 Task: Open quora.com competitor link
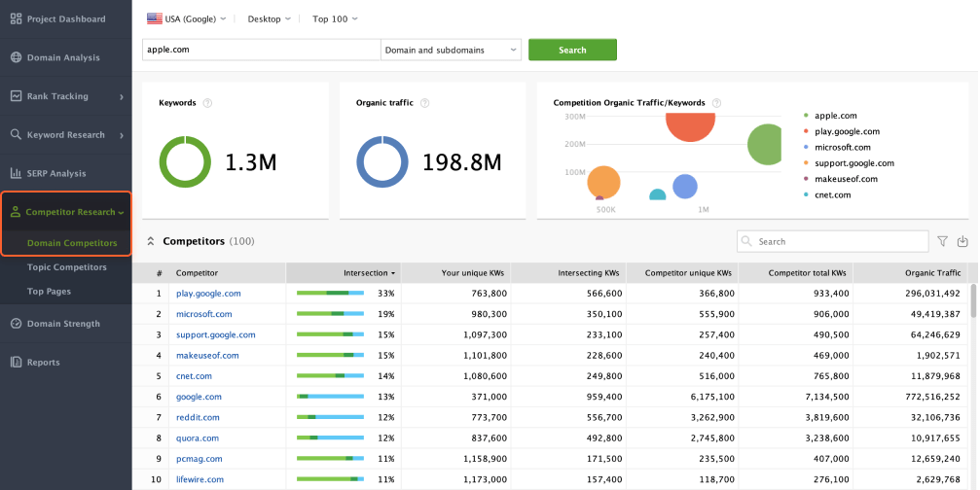pyautogui.click(x=198, y=438)
